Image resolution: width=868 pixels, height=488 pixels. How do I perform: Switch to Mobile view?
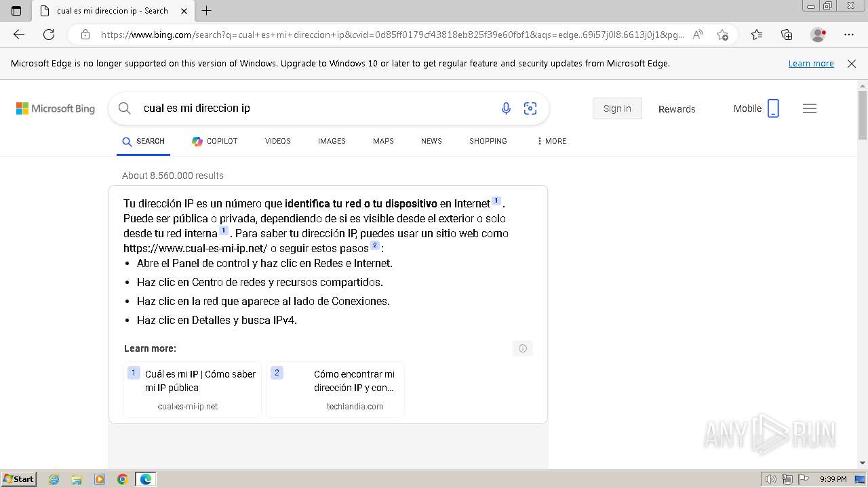(x=756, y=108)
